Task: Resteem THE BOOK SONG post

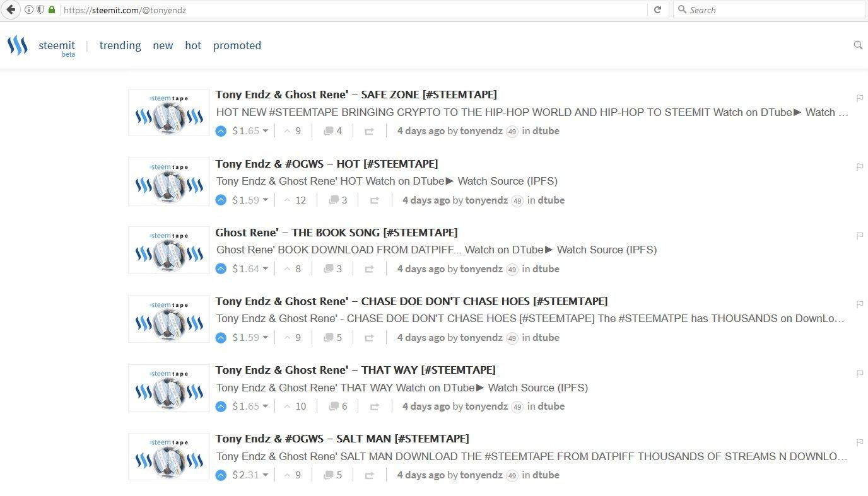Action: pos(369,269)
